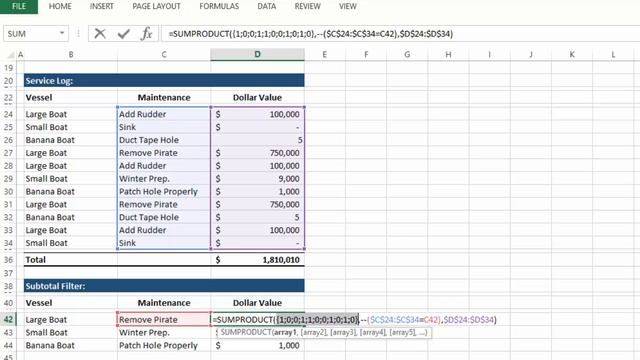Select Sink cell in row 34
Viewport: 640px width, 360px height.
tap(164, 243)
